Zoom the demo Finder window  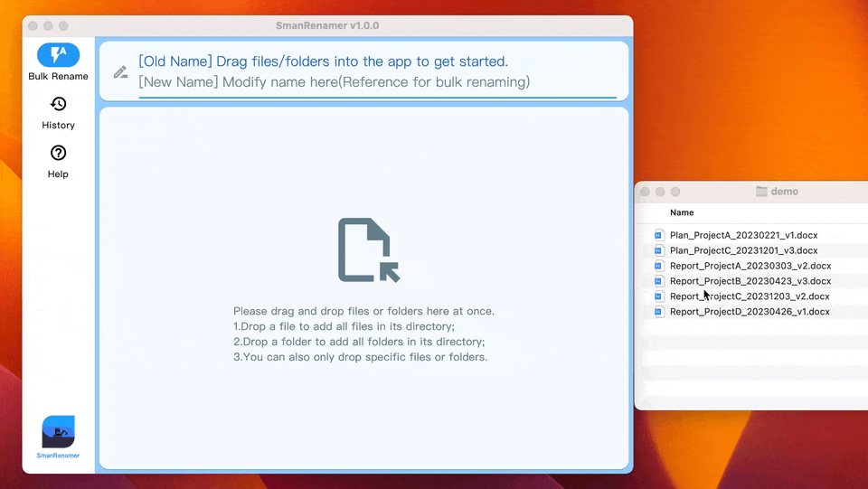(675, 192)
